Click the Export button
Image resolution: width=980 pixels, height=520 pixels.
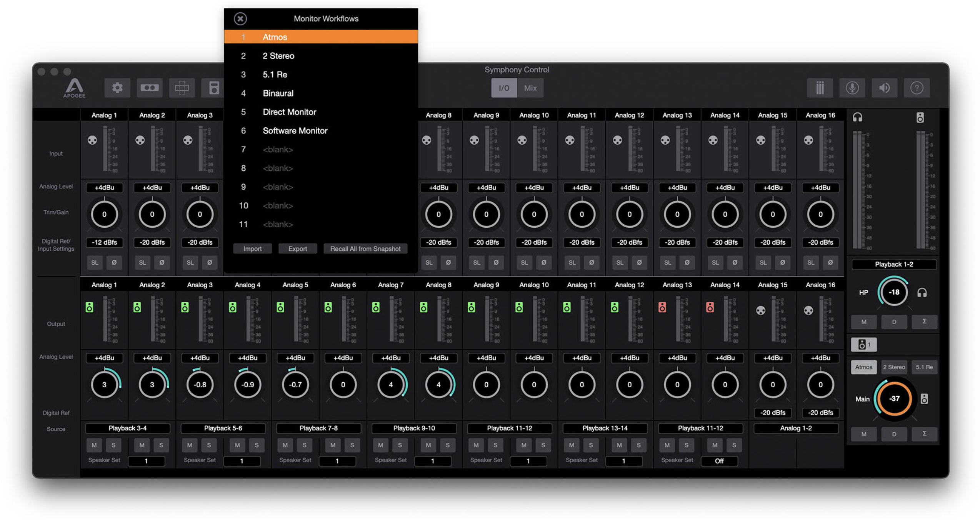tap(297, 249)
